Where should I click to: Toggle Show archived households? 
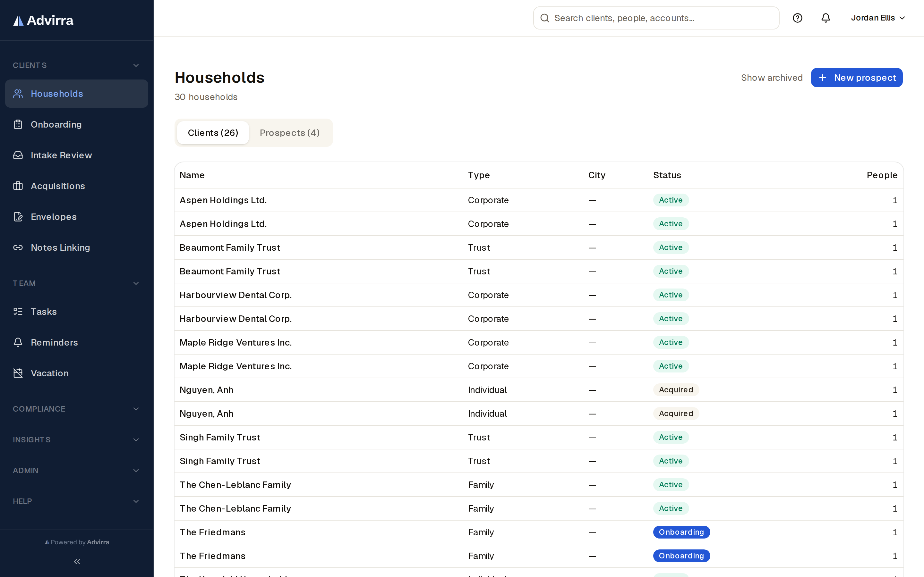[x=772, y=78]
